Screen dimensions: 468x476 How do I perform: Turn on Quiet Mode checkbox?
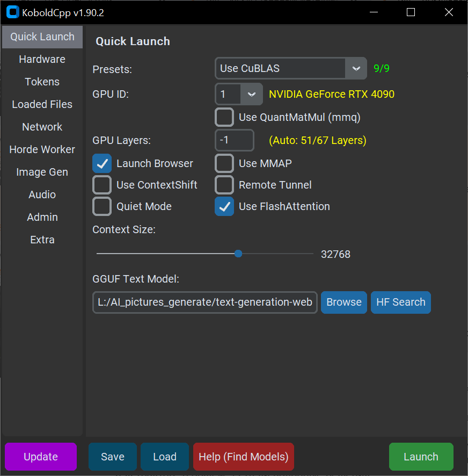pyautogui.click(x=102, y=206)
